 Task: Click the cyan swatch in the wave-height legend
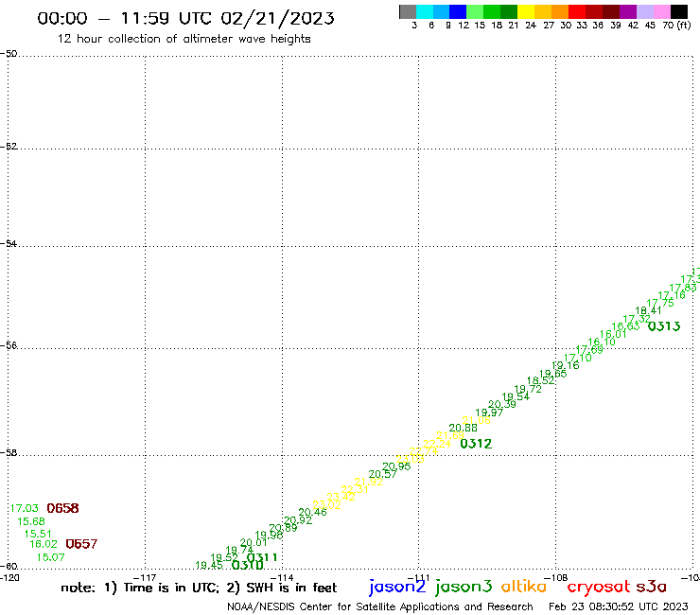pyautogui.click(x=425, y=11)
